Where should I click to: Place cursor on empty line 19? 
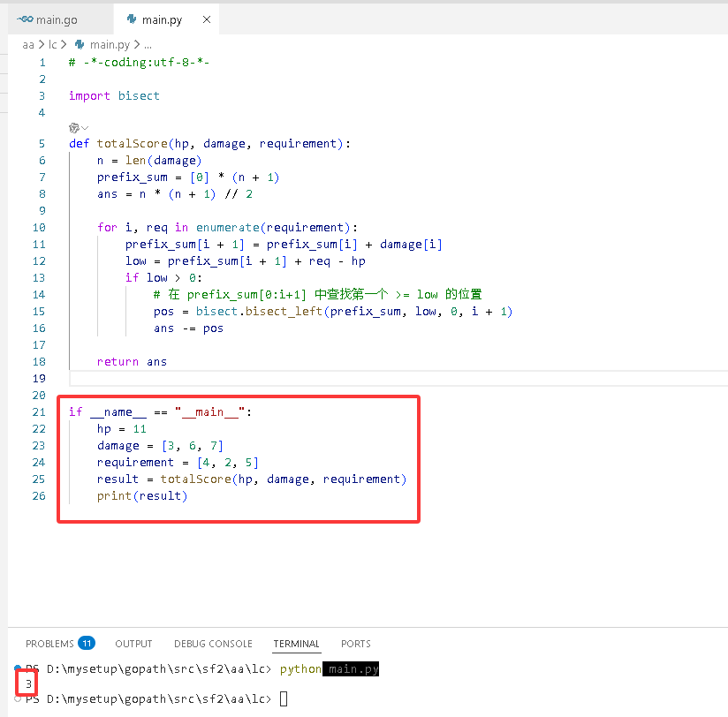pos(398,379)
